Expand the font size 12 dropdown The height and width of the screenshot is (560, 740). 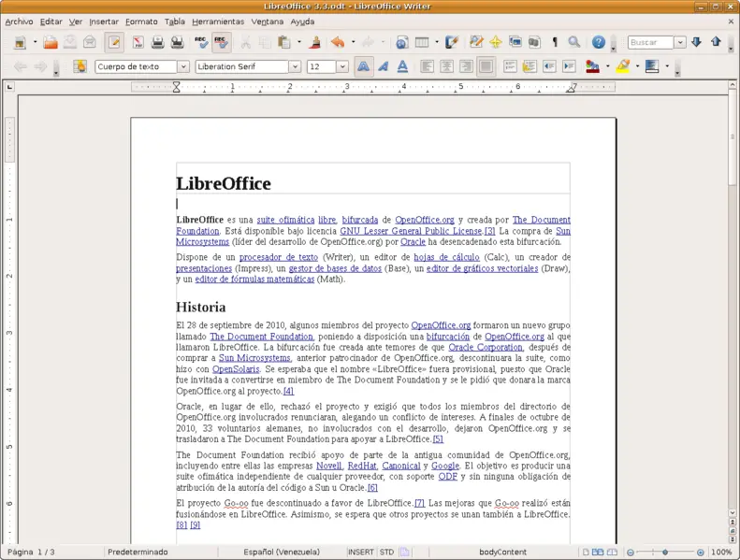coord(342,67)
